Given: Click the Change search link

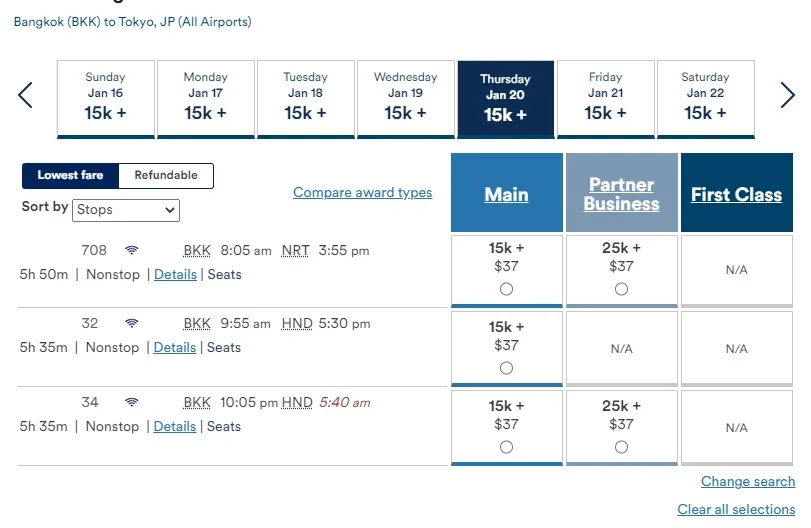Looking at the screenshot, I should 748,481.
